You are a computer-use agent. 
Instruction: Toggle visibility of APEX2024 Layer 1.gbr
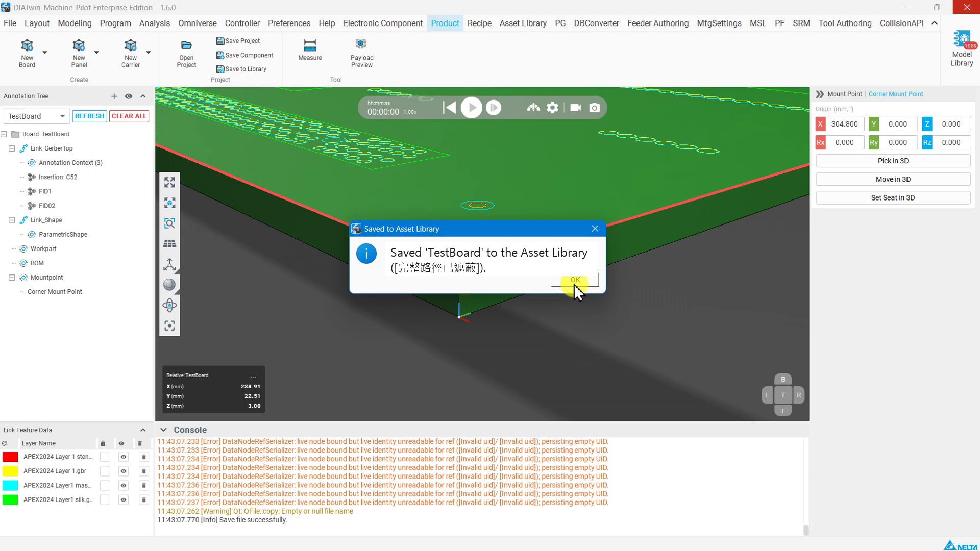(x=123, y=471)
